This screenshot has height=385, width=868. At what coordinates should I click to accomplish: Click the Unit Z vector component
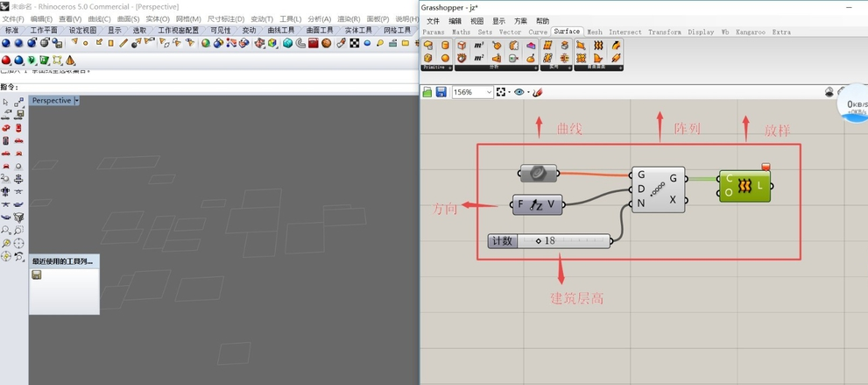537,205
